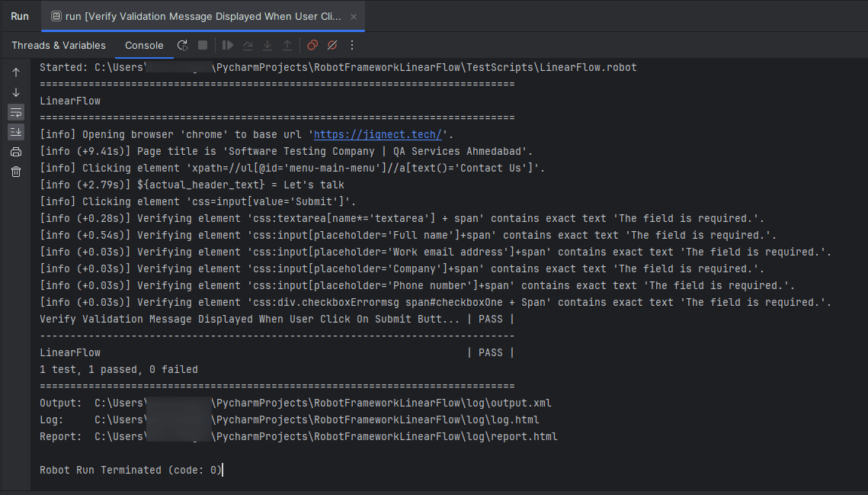The height and width of the screenshot is (495, 868).
Task: Click the Step Out up-arrow icon
Action: pyautogui.click(x=287, y=46)
